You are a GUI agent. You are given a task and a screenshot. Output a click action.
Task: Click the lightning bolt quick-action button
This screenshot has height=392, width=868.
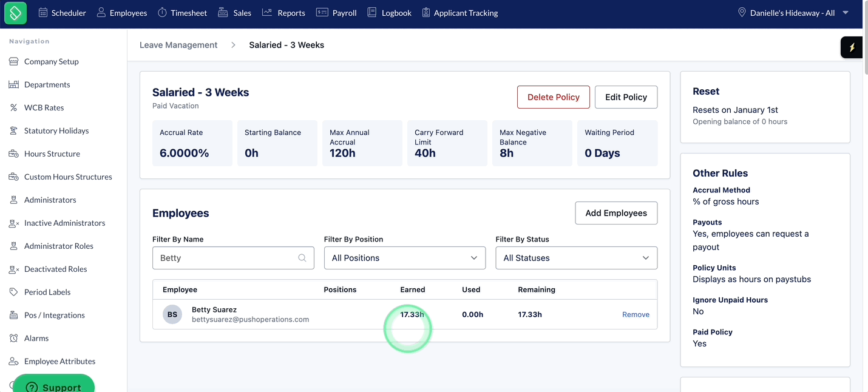point(852,47)
